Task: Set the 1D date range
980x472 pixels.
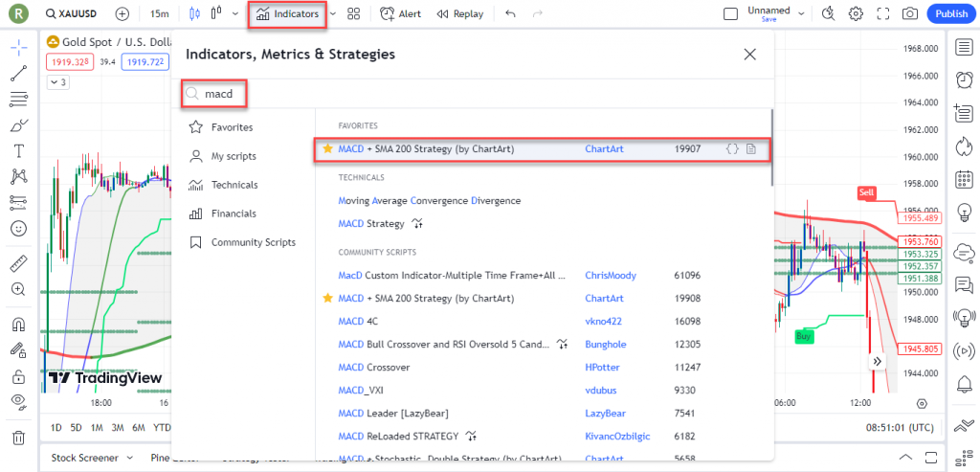Action: [56, 428]
